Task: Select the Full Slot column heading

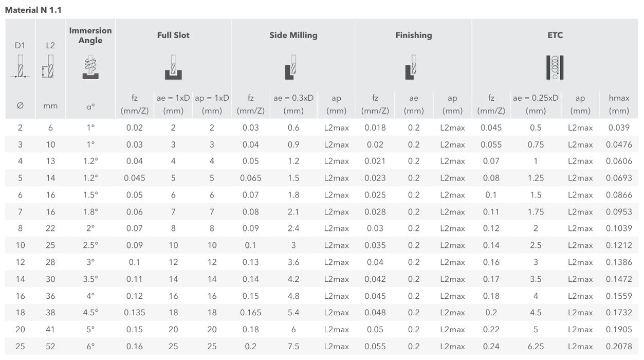Action: pyautogui.click(x=173, y=35)
